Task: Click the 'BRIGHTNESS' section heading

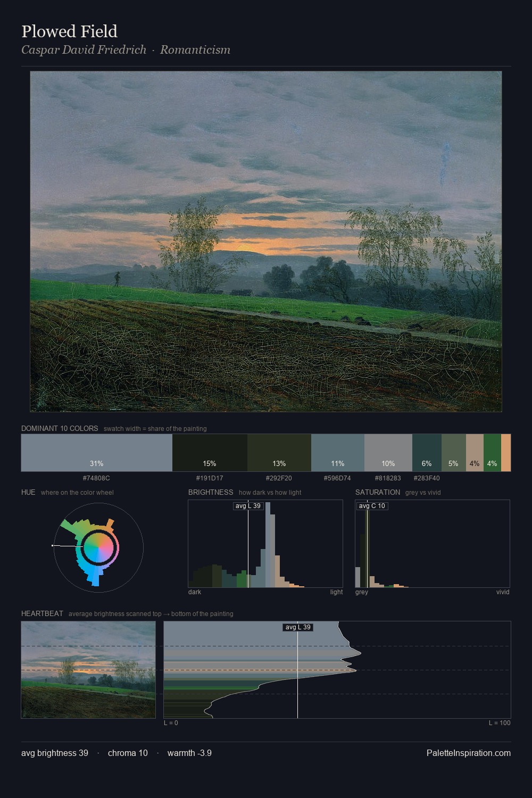Action: coord(211,492)
